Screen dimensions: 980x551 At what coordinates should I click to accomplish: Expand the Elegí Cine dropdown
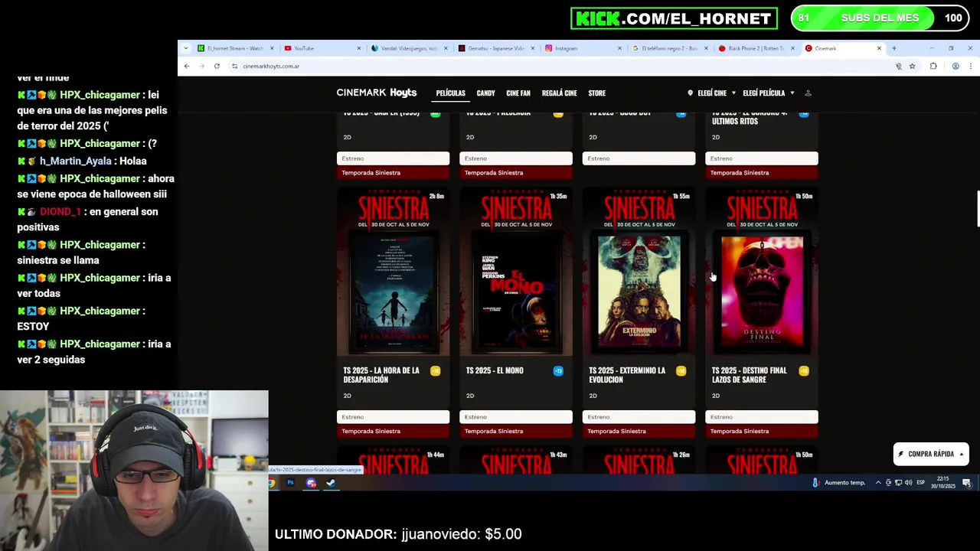711,93
